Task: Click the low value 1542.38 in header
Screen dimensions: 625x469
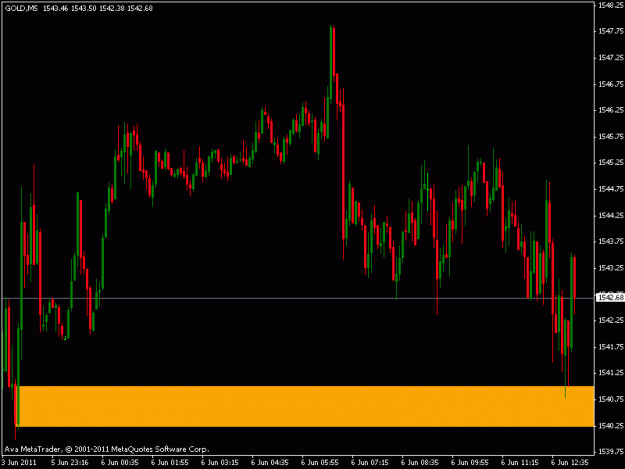Action: coord(112,8)
